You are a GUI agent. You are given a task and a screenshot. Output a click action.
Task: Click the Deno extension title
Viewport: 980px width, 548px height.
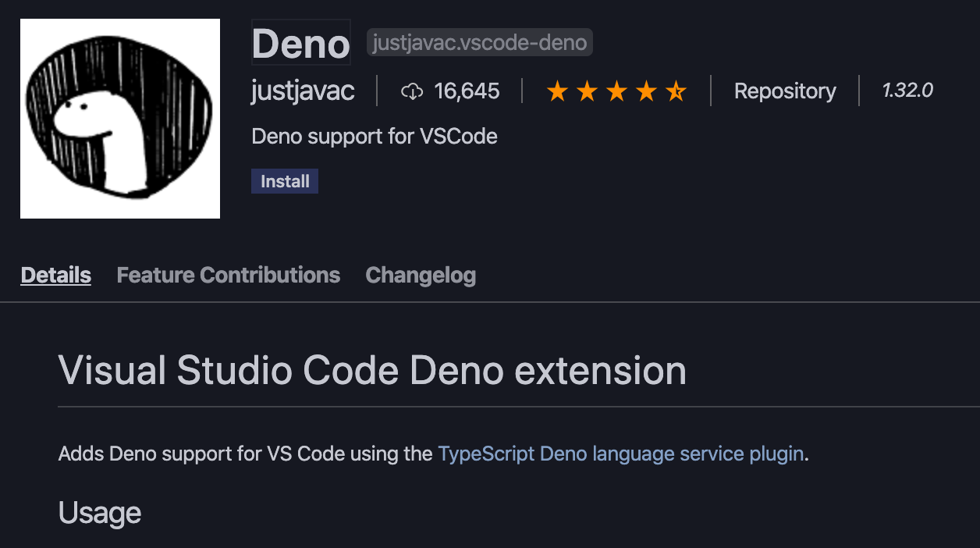301,43
